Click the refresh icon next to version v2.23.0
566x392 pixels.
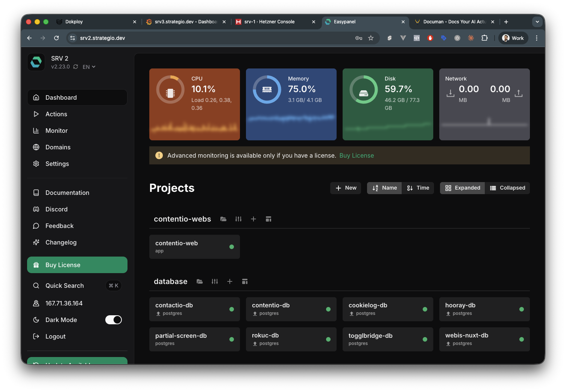[76, 67]
